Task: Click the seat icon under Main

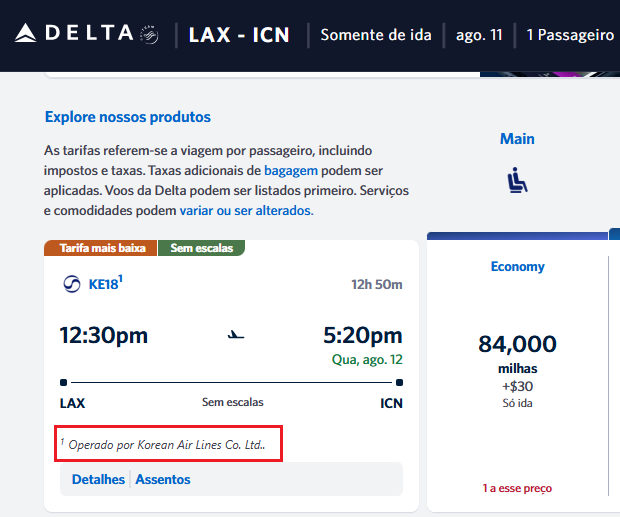Action: point(517,180)
